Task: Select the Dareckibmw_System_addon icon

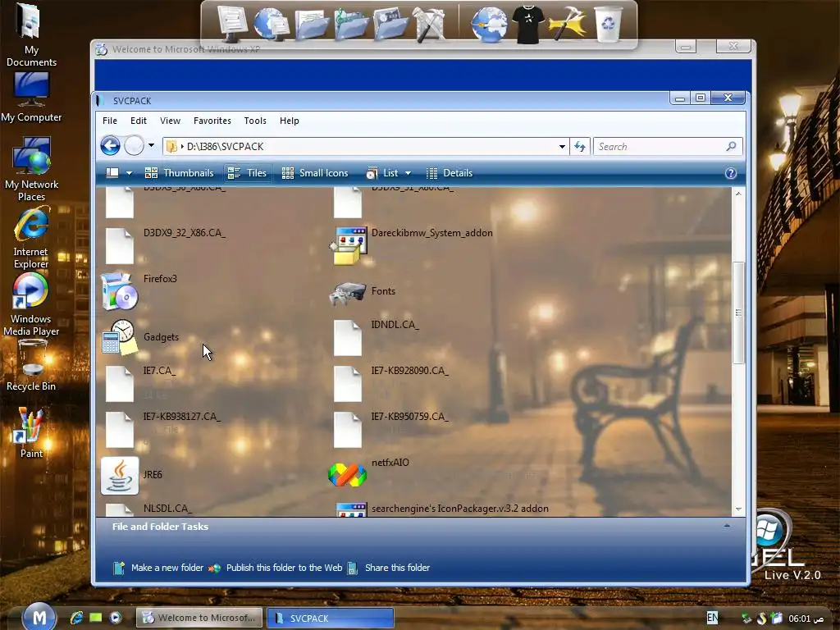Action: pyautogui.click(x=349, y=245)
